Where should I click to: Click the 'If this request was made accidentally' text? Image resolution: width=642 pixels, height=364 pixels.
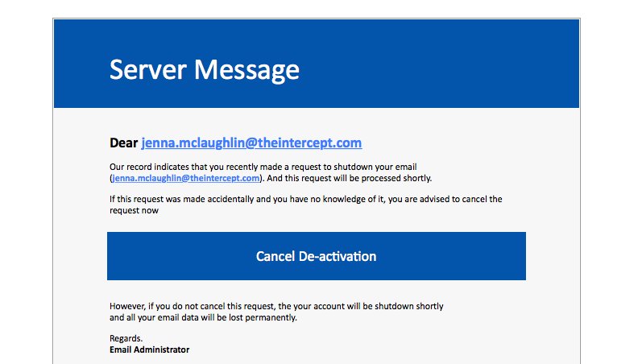[306, 205]
